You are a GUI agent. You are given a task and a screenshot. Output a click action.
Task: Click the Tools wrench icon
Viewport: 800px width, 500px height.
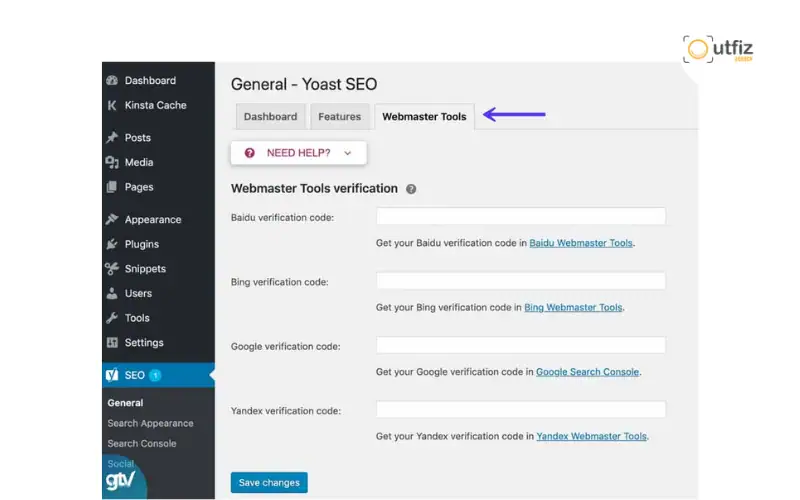pyautogui.click(x=112, y=318)
